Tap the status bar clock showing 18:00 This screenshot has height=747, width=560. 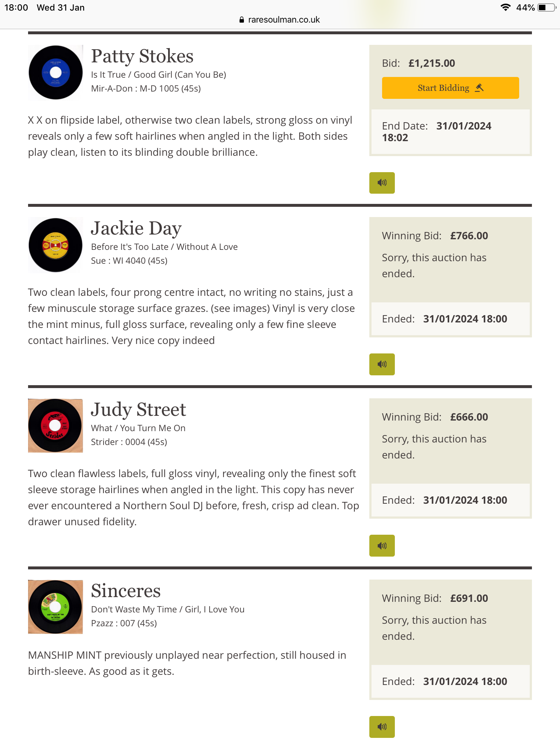point(16,8)
